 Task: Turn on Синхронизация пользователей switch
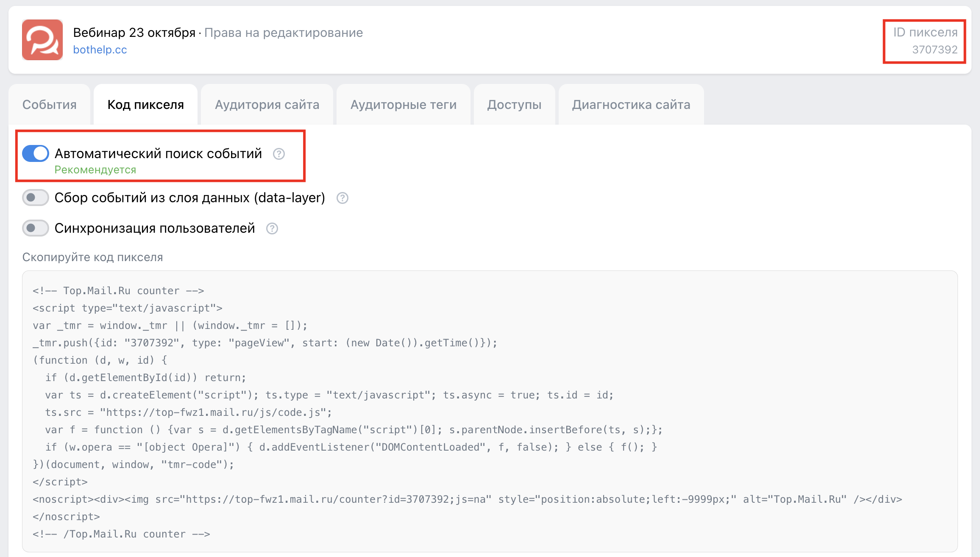(x=36, y=228)
